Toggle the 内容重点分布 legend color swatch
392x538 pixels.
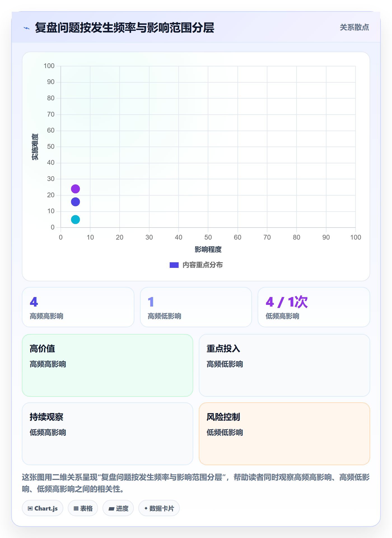click(174, 265)
